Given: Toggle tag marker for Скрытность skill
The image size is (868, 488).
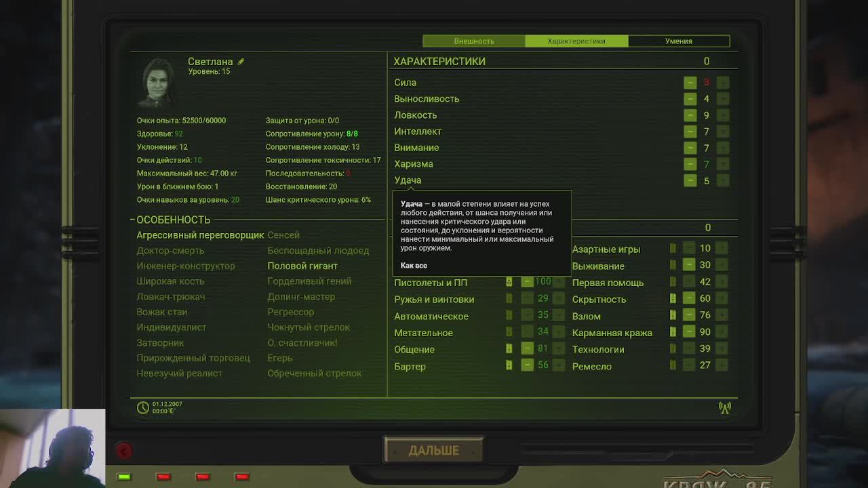Looking at the screenshot, I should (x=673, y=298).
